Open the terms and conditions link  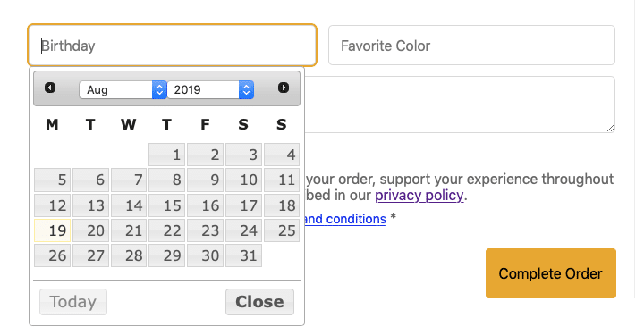(x=345, y=219)
